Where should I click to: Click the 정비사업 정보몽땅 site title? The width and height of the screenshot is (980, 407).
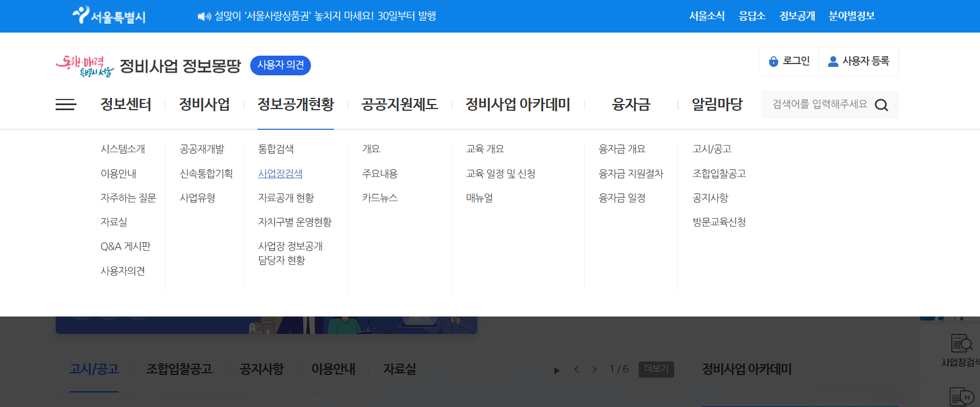(180, 66)
